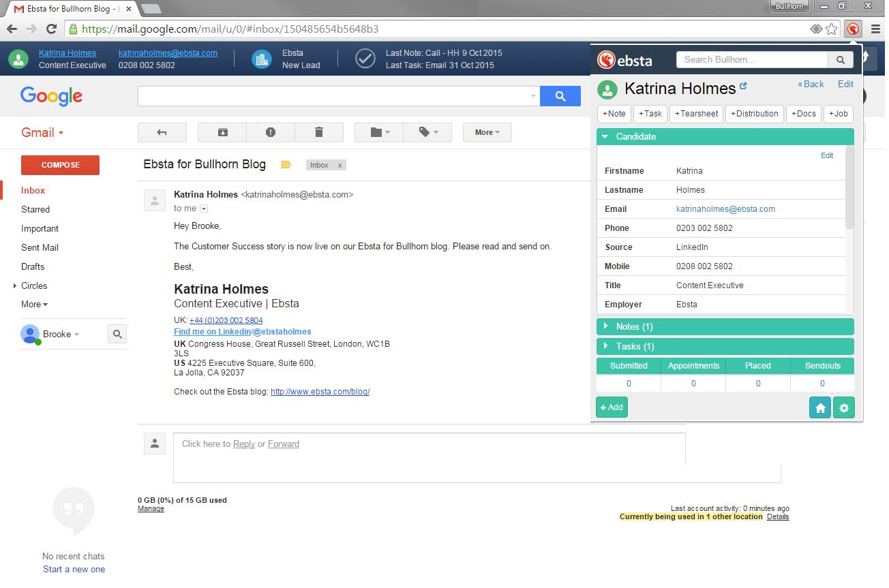Click the company building icon in Ebsta bar
This screenshot has width=889, height=588.
(x=261, y=59)
